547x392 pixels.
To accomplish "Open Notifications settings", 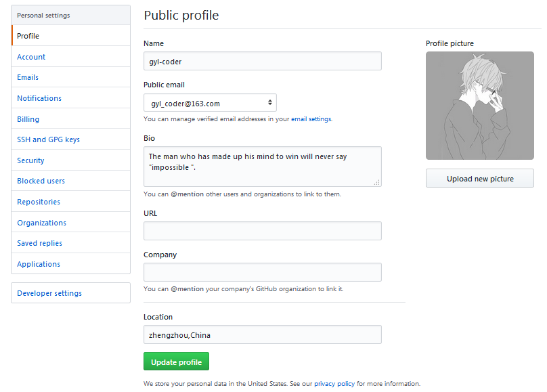I will click(x=39, y=98).
